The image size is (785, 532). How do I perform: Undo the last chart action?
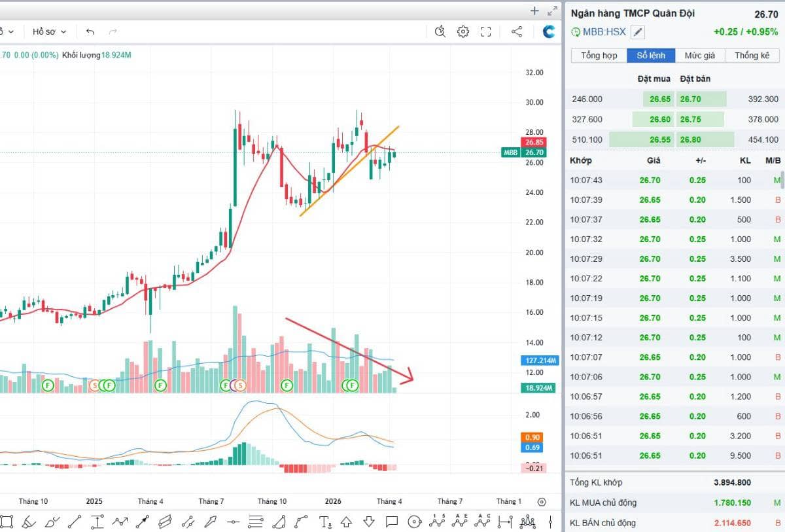pyautogui.click(x=90, y=31)
